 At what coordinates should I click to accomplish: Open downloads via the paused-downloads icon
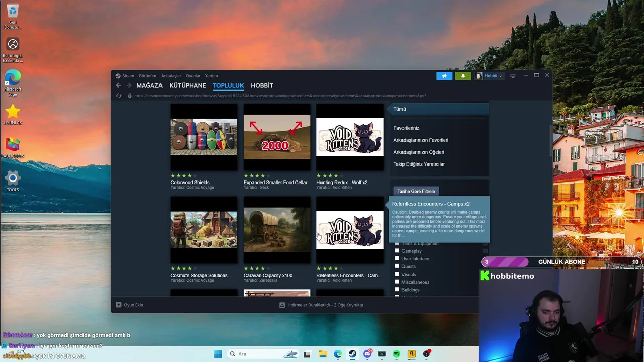click(282, 305)
